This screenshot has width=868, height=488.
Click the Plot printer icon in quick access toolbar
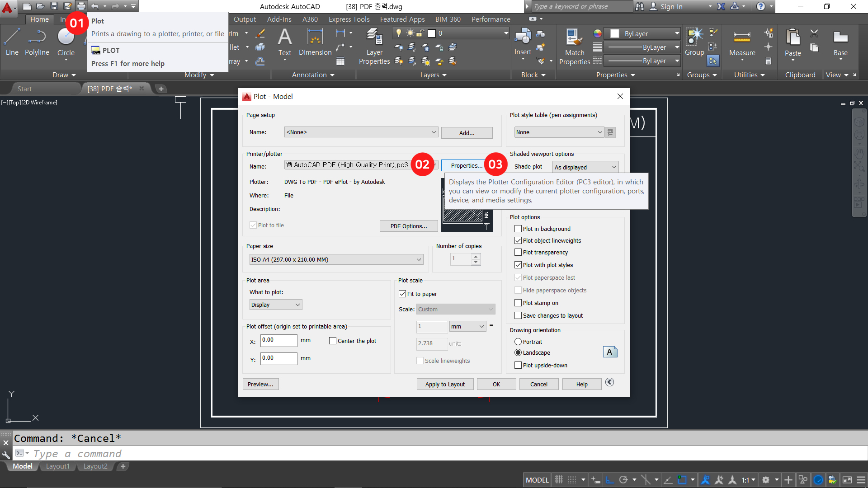[x=81, y=6]
